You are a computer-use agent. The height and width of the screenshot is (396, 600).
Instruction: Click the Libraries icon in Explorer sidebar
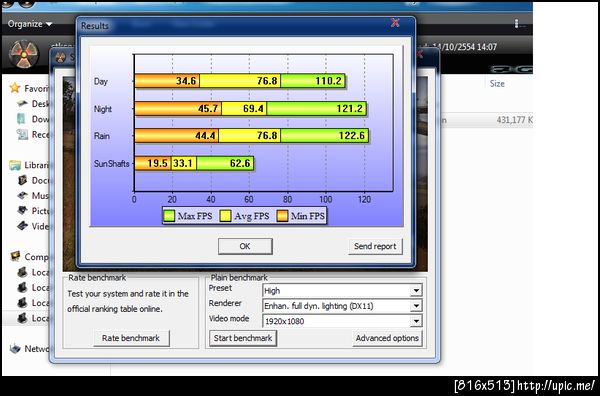[x=15, y=165]
